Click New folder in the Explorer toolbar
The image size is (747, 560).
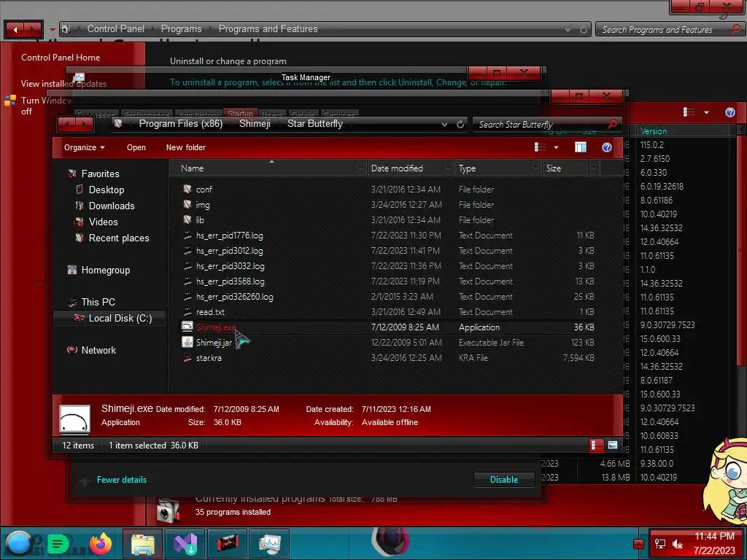[186, 147]
